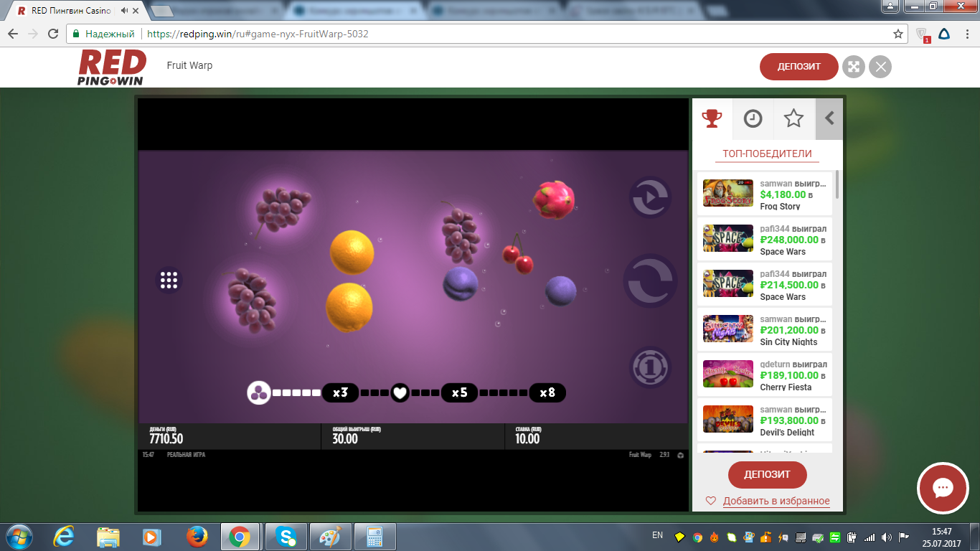Open the game menu grid icon
Viewport: 980px width, 551px height.
click(169, 280)
